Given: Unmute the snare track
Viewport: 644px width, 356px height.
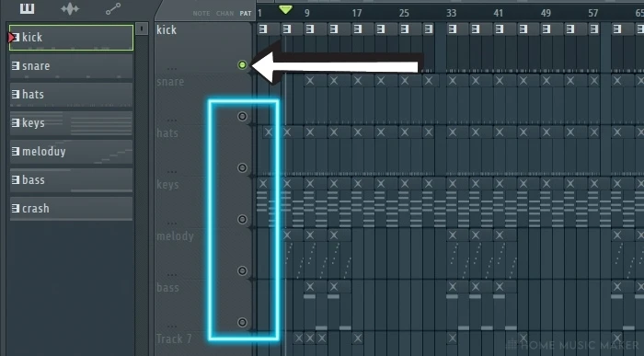Looking at the screenshot, I should click(x=242, y=116).
